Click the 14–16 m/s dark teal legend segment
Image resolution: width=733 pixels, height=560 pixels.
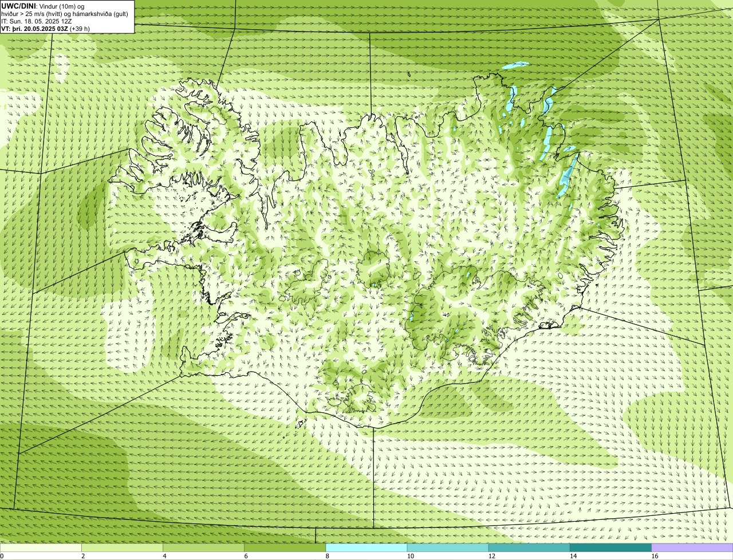pyautogui.click(x=611, y=548)
